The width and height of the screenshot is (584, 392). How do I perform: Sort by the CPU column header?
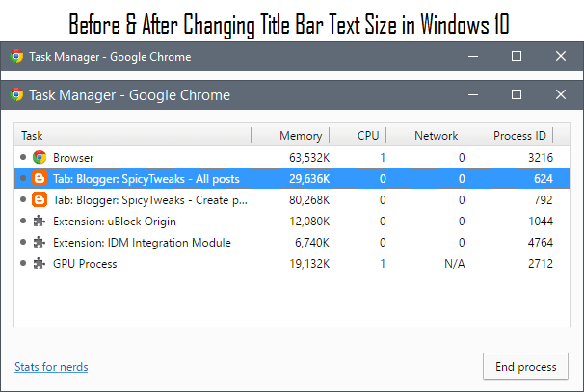point(358,135)
